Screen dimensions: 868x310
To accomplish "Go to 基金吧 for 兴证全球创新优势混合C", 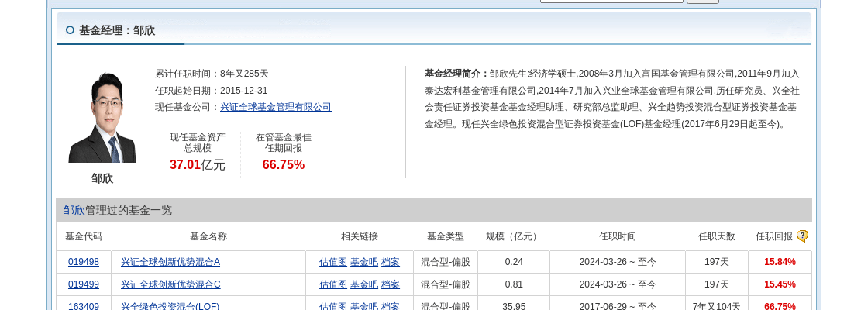I will pos(364,284).
